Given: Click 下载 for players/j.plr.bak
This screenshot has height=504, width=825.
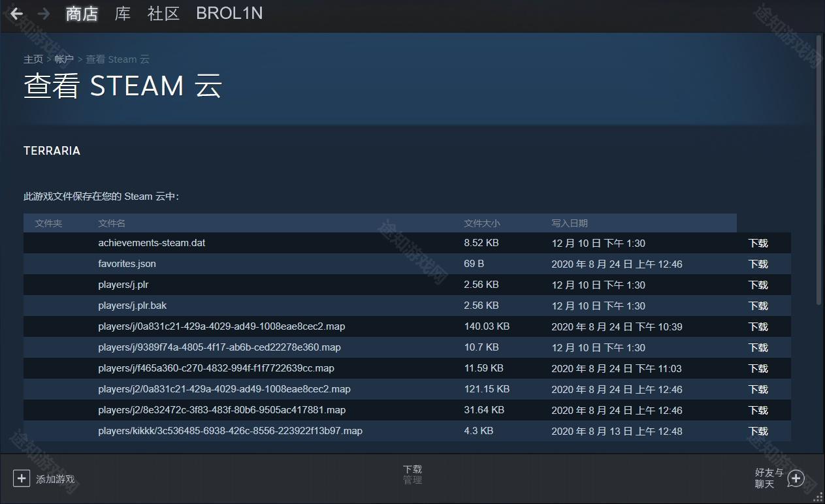Looking at the screenshot, I should [758, 306].
